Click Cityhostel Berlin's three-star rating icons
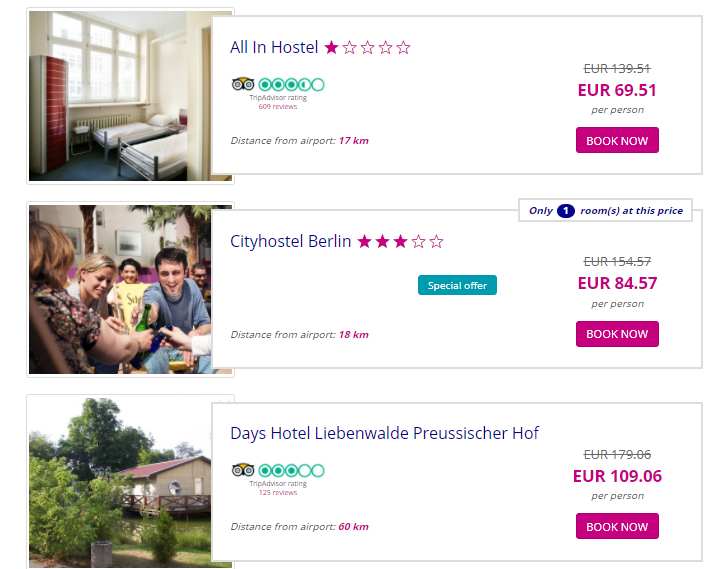 400,242
